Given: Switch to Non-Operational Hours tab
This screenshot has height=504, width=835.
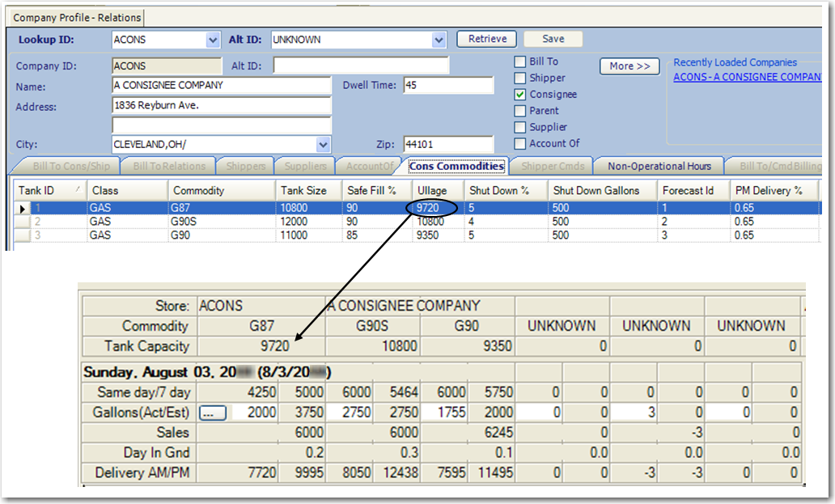Looking at the screenshot, I should pyautogui.click(x=659, y=166).
